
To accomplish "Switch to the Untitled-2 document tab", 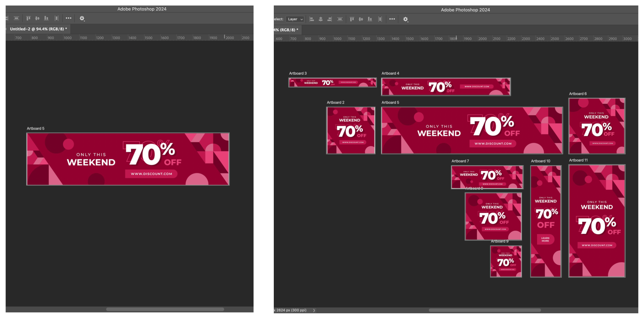I will click(x=38, y=29).
